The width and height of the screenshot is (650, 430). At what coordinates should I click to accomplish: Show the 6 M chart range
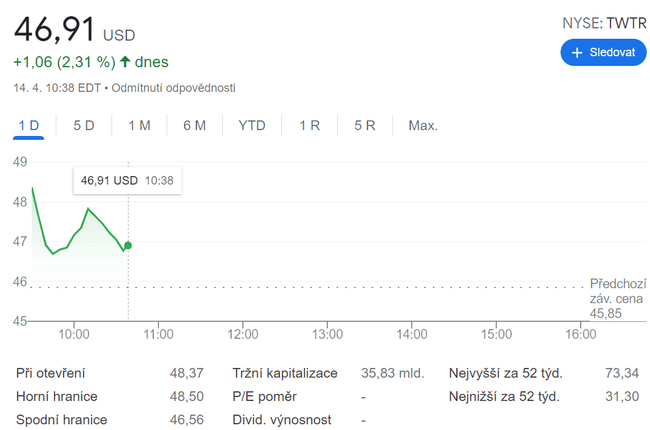coord(194,126)
